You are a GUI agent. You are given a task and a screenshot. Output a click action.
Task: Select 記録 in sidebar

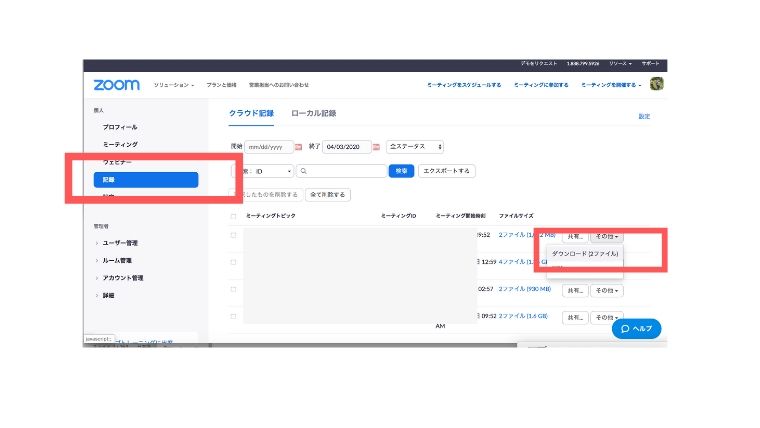click(146, 180)
